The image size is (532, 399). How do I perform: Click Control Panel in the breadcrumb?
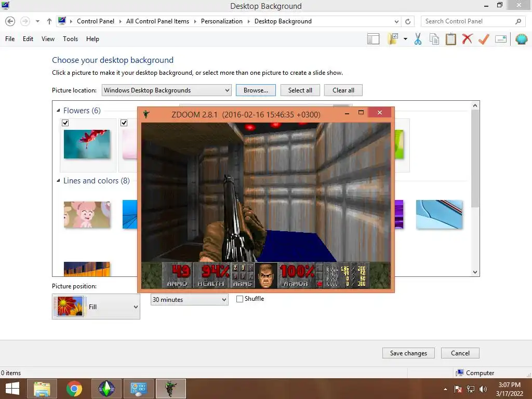(96, 21)
